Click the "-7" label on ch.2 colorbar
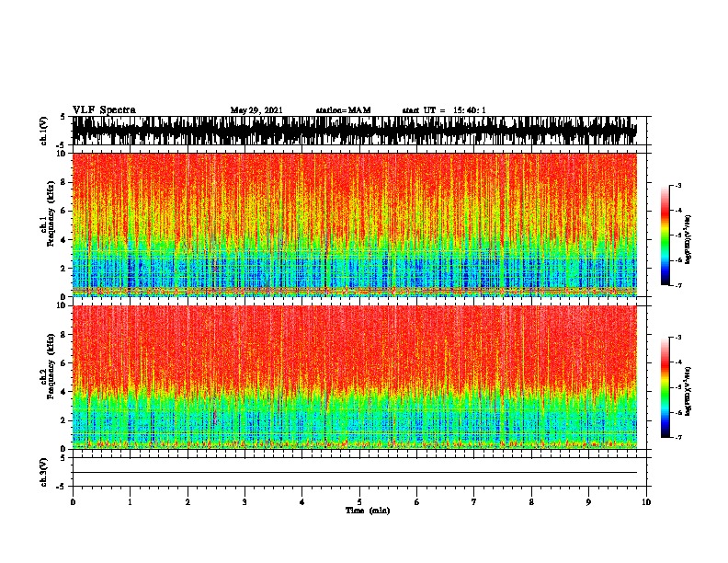 678,437
